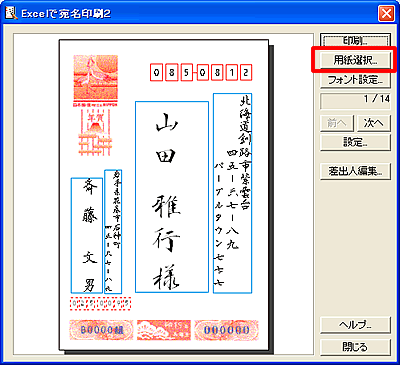
Task: Open フォント設定 font settings
Action: (x=355, y=80)
